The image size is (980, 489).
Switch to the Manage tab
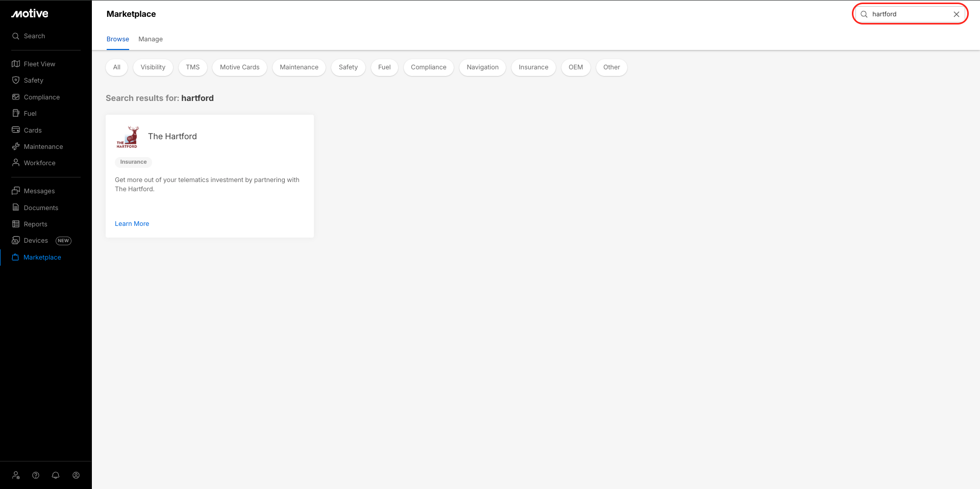[x=151, y=39]
